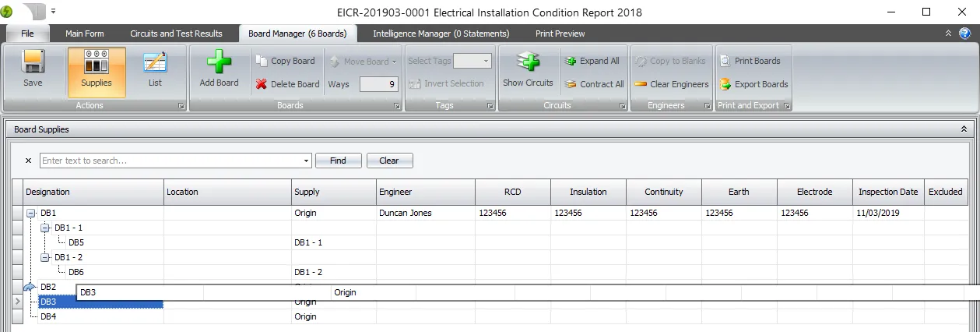This screenshot has width=980, height=332.
Task: Collapse the DB1 - 1 branch
Action: click(45, 228)
